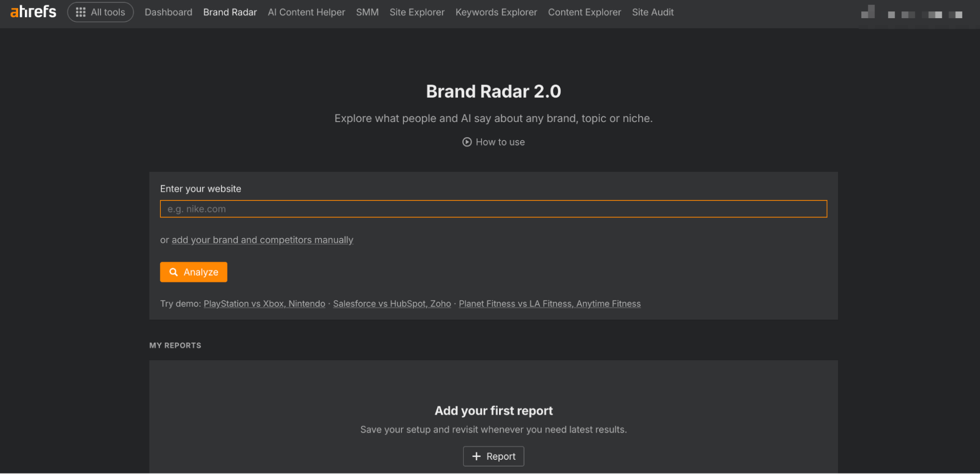Click the Add your first report text

(x=493, y=411)
